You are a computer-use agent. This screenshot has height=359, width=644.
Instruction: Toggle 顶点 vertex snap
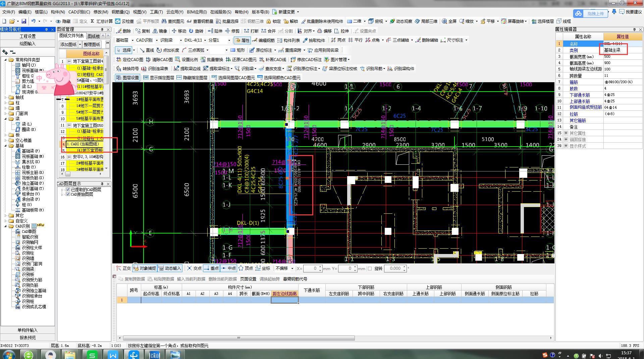246,268
